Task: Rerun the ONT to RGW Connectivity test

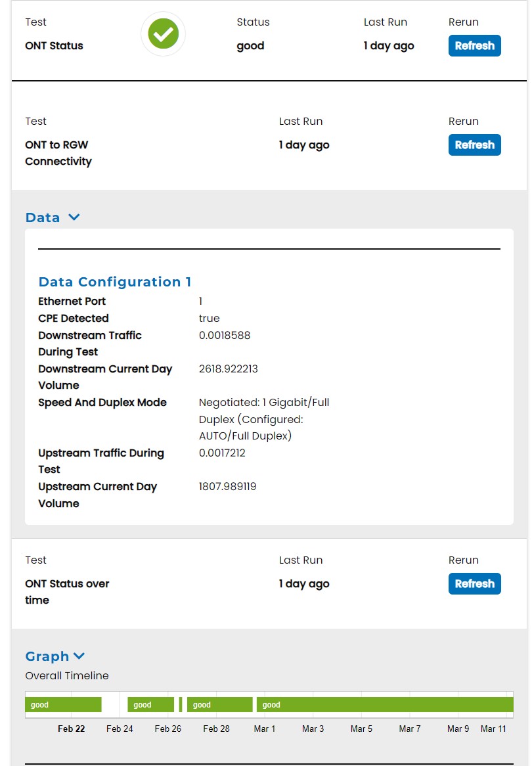Action: pyautogui.click(x=474, y=145)
